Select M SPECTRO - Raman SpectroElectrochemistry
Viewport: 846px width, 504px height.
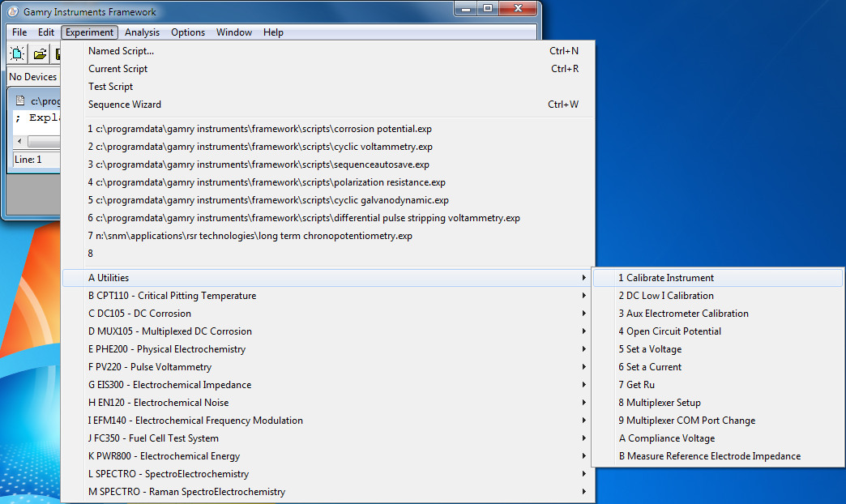(x=328, y=492)
